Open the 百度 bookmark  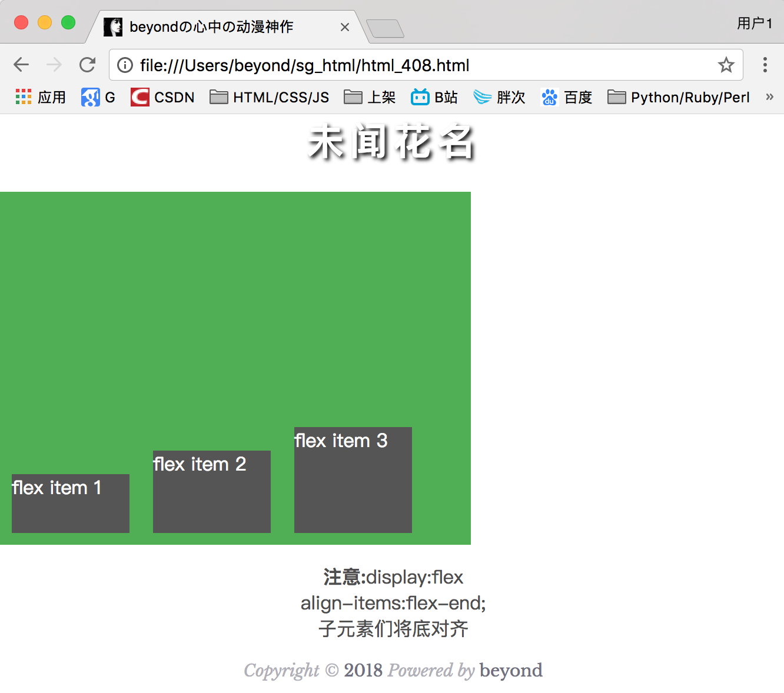tap(566, 97)
